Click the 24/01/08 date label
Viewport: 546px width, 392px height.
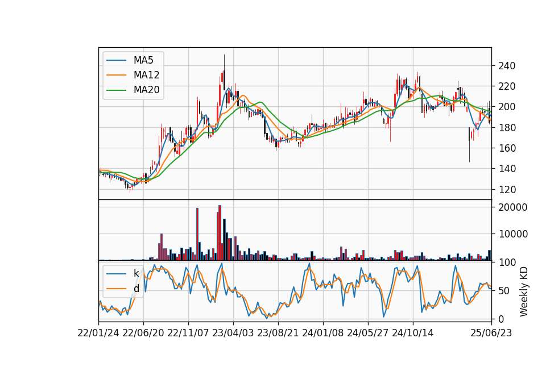[323, 333]
